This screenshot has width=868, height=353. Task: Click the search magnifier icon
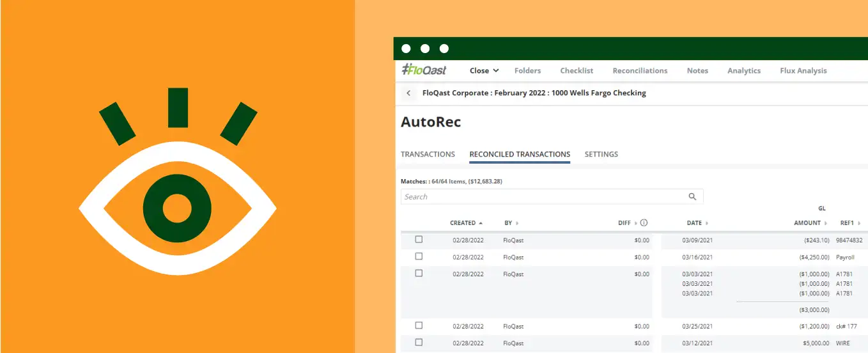pos(692,197)
